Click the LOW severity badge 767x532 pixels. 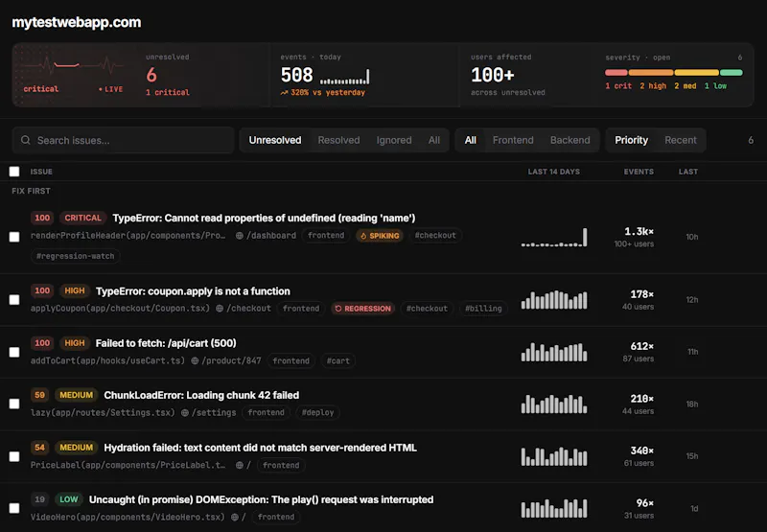click(68, 499)
